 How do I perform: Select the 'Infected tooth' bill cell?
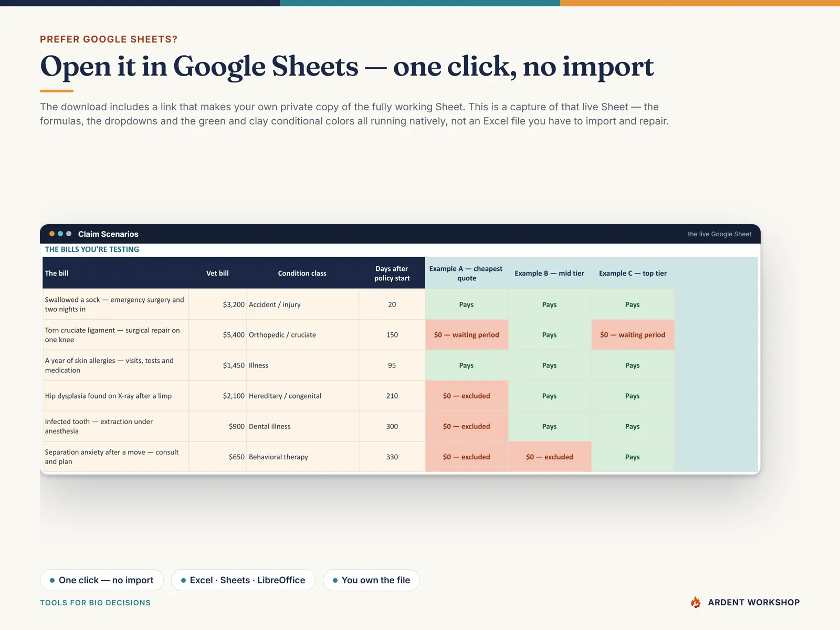pyautogui.click(x=115, y=426)
